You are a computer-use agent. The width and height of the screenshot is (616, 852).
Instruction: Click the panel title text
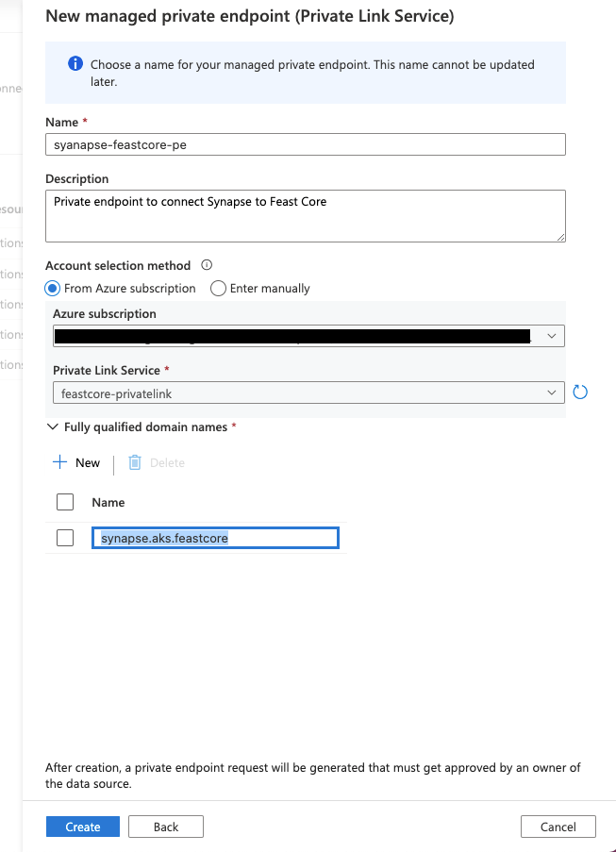tap(250, 16)
